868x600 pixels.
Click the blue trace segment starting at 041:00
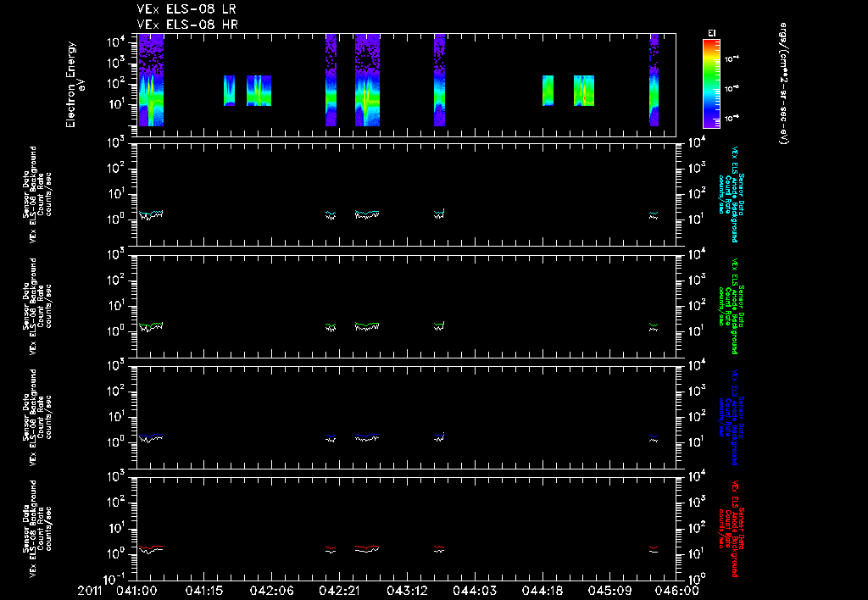[151, 436]
